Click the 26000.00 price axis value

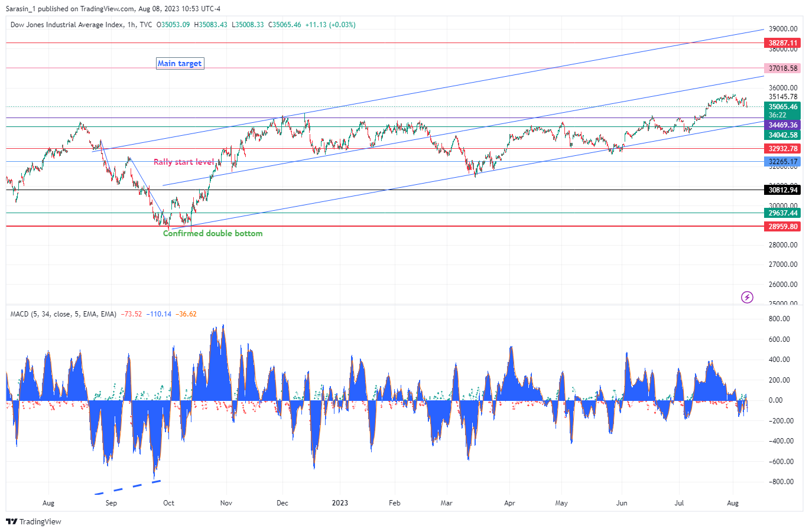(783, 285)
